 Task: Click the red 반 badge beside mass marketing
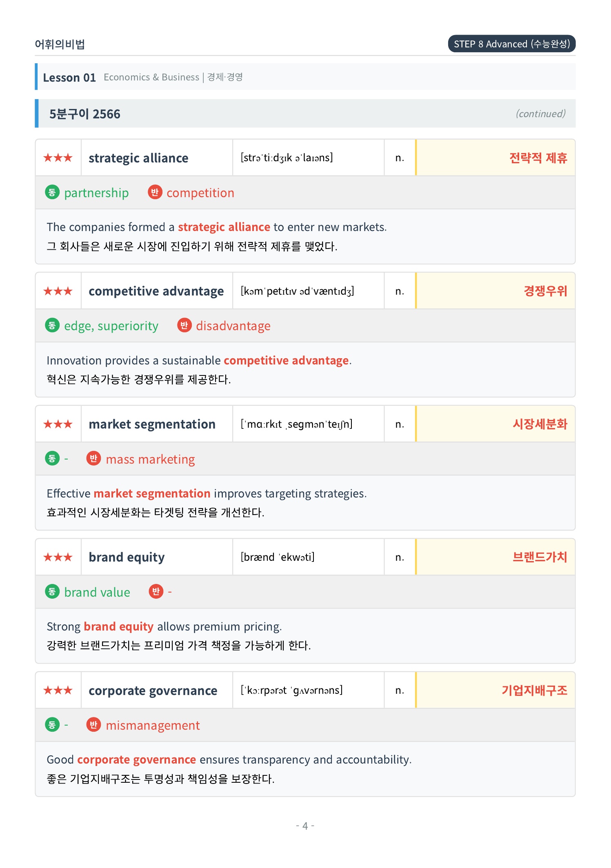click(93, 459)
